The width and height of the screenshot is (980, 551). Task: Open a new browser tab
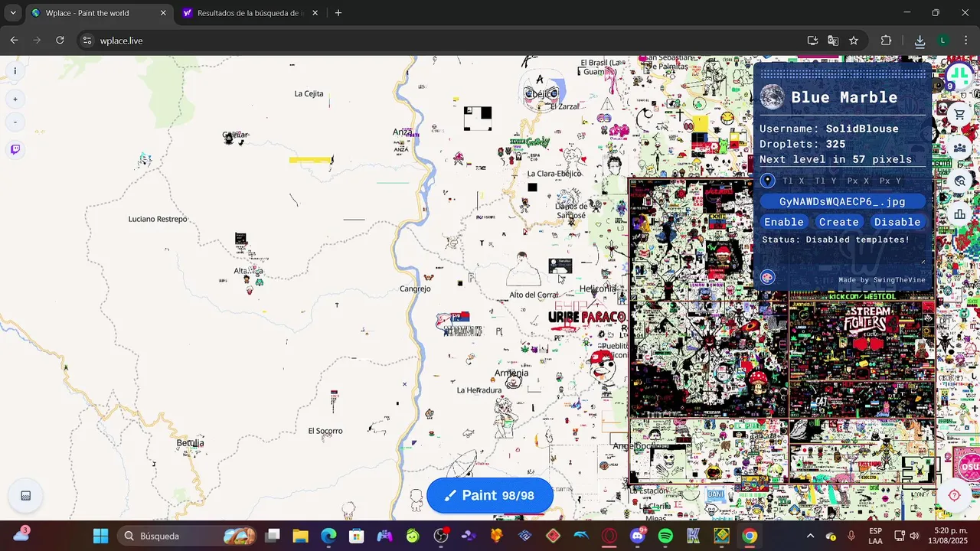point(338,13)
